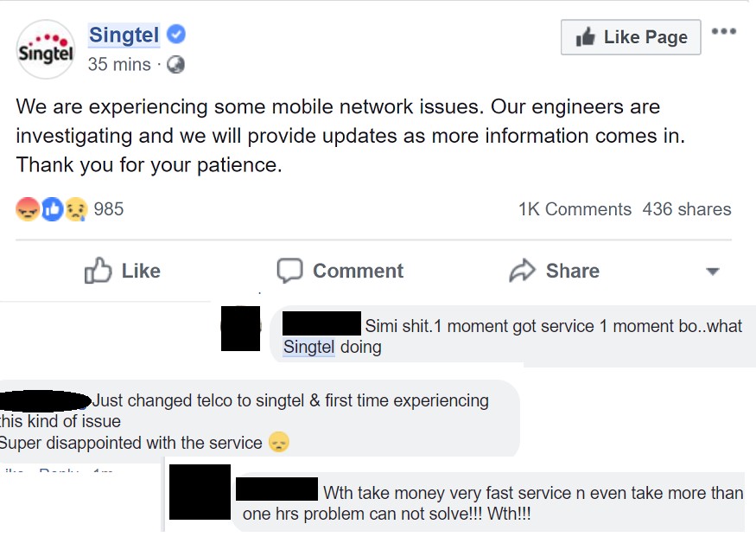The image size is (756, 537).
Task: Click Singtel's circular profile picture
Action: [45, 48]
